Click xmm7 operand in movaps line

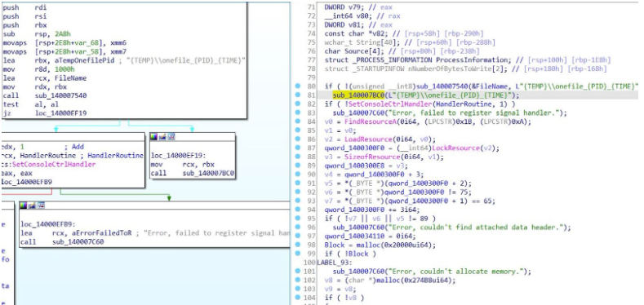click(x=118, y=51)
